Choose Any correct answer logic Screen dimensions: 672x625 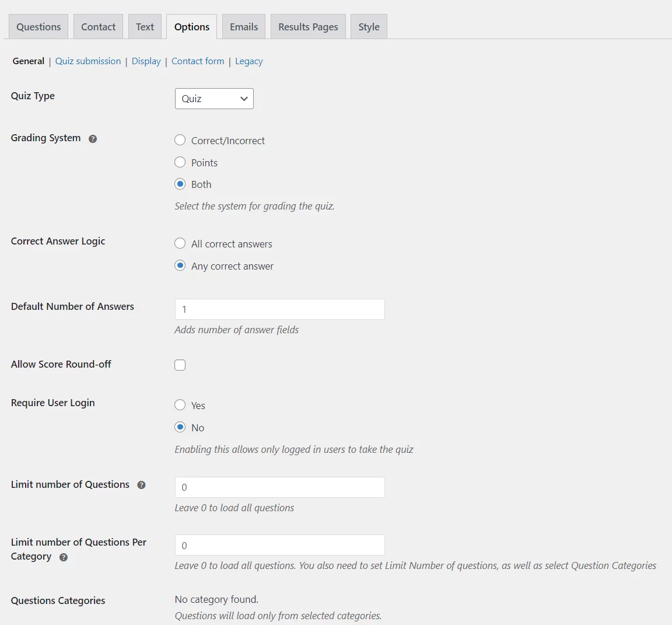(x=180, y=266)
